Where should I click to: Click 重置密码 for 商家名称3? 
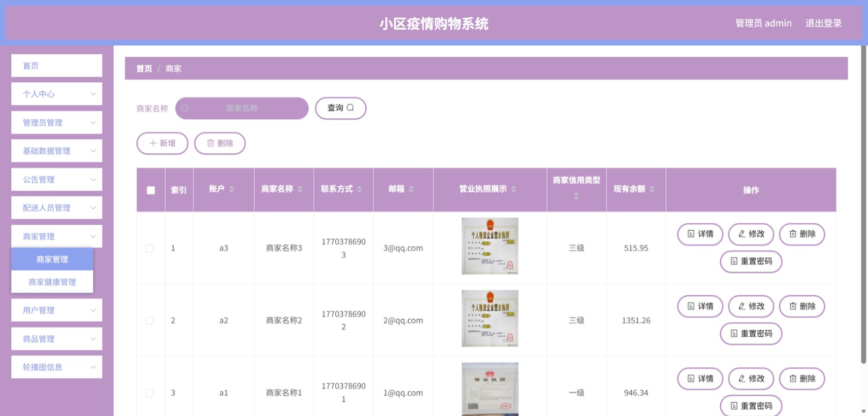point(751,261)
